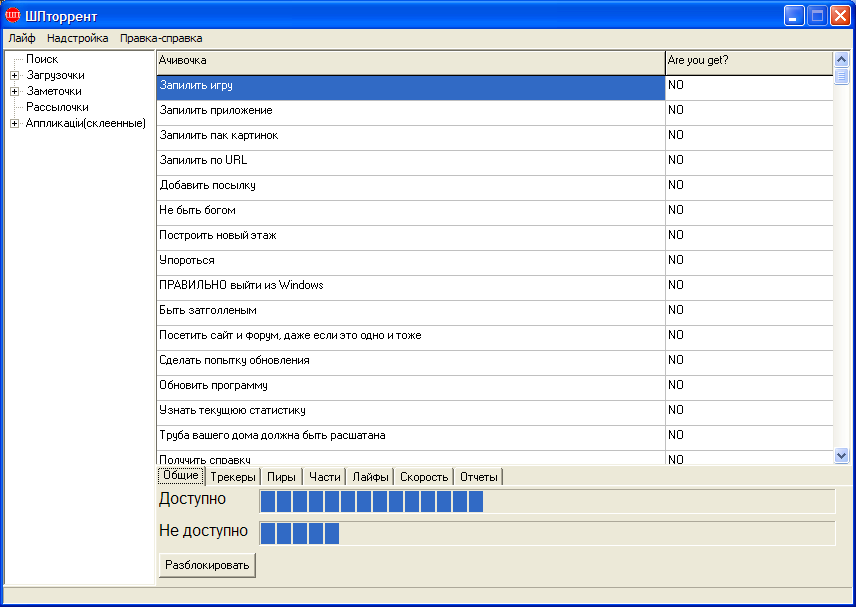Viewport: 856px width, 607px height.
Task: Open the Правка-справка menu
Action: (x=161, y=38)
